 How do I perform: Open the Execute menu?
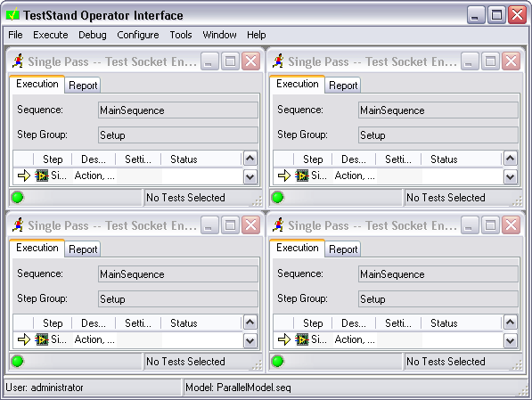tap(50, 35)
